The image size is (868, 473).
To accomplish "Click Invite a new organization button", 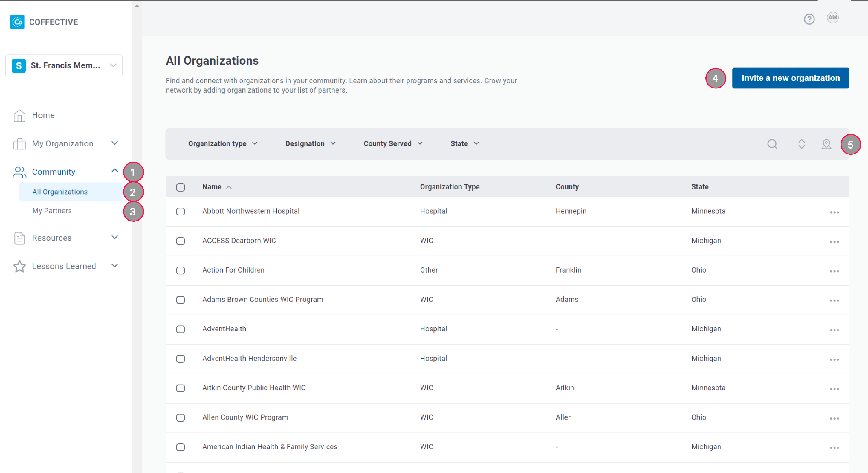I will tap(790, 78).
